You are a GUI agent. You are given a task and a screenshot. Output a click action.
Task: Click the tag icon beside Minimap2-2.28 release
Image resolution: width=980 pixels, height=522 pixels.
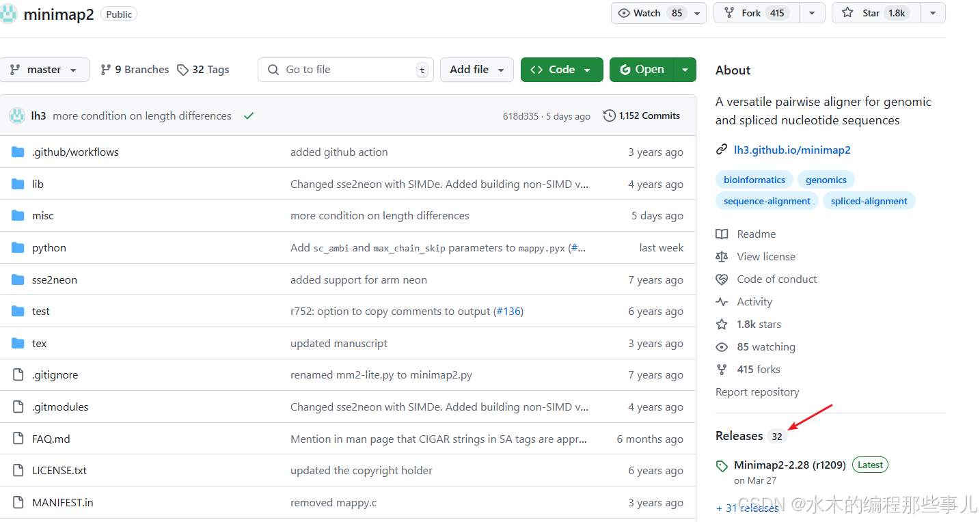722,466
